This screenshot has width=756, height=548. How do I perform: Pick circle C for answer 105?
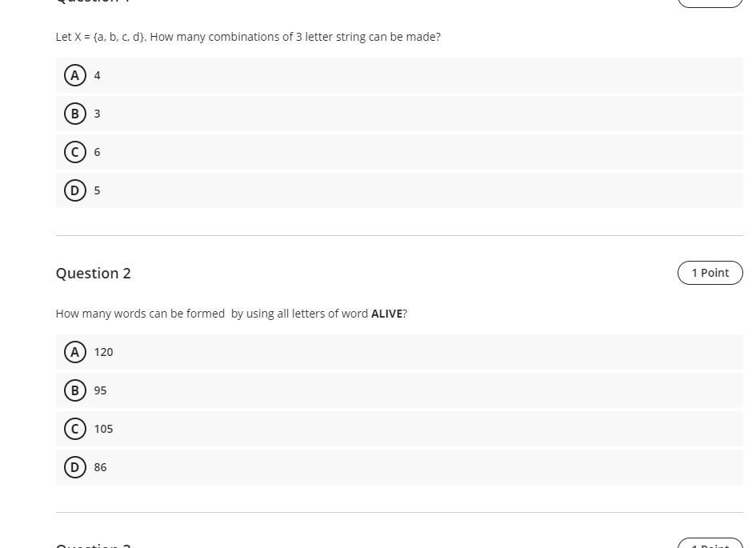point(74,429)
